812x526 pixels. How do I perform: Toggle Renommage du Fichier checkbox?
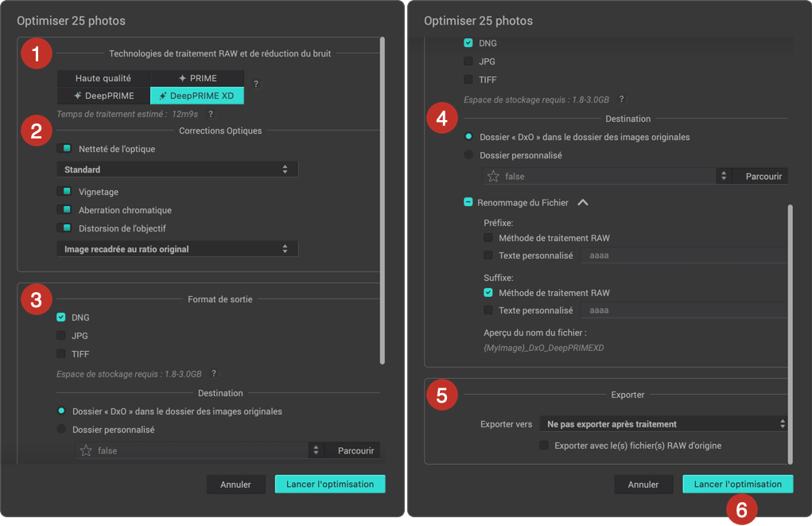pos(468,202)
